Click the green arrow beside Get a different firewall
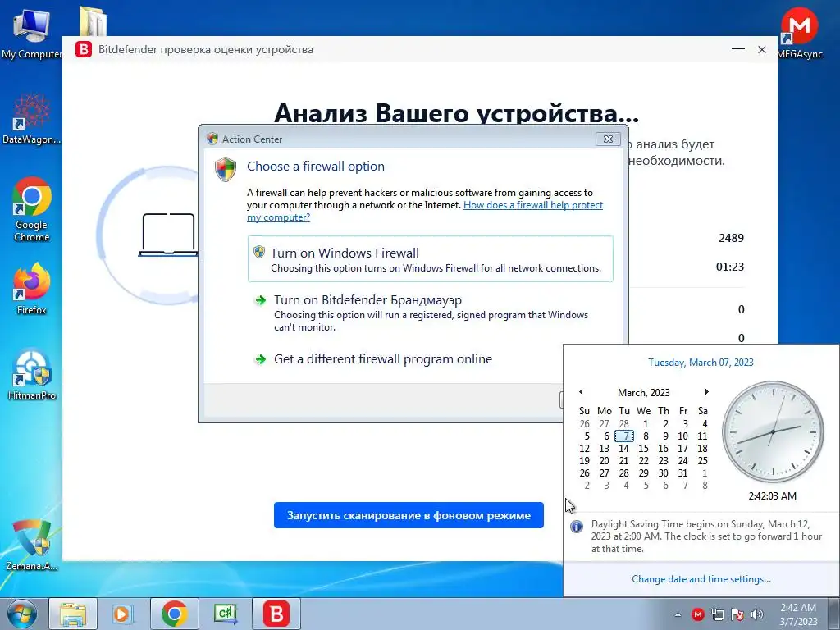 point(260,359)
